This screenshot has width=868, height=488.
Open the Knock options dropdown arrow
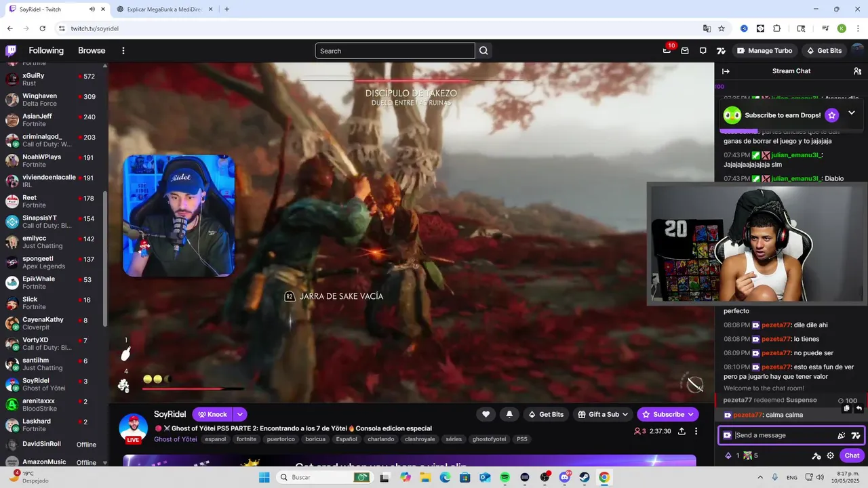(x=240, y=414)
